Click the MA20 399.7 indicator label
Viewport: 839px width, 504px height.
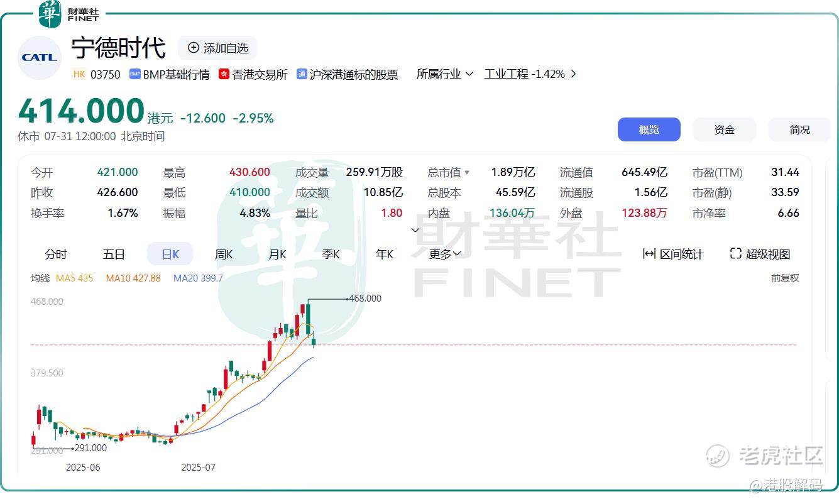click(198, 278)
